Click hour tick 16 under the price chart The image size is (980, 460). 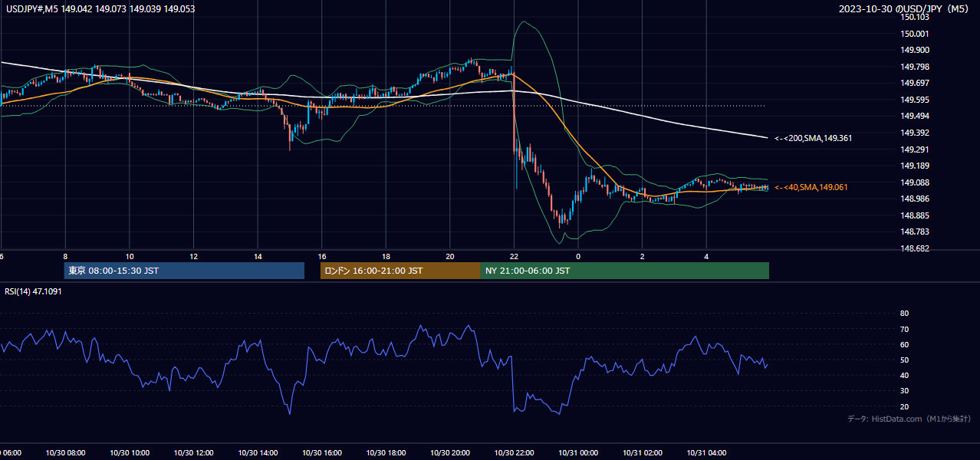click(x=321, y=257)
